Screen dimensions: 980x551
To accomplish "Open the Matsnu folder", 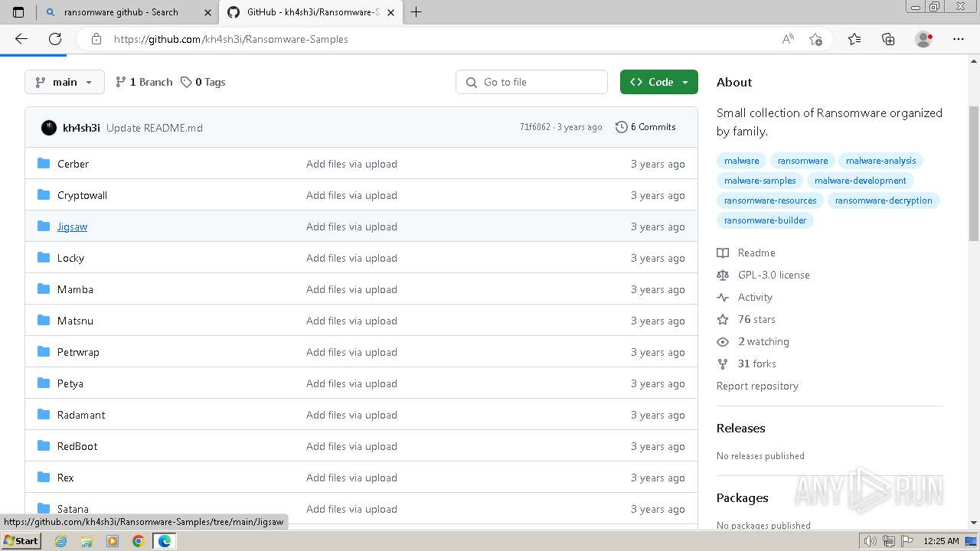I will click(x=75, y=321).
